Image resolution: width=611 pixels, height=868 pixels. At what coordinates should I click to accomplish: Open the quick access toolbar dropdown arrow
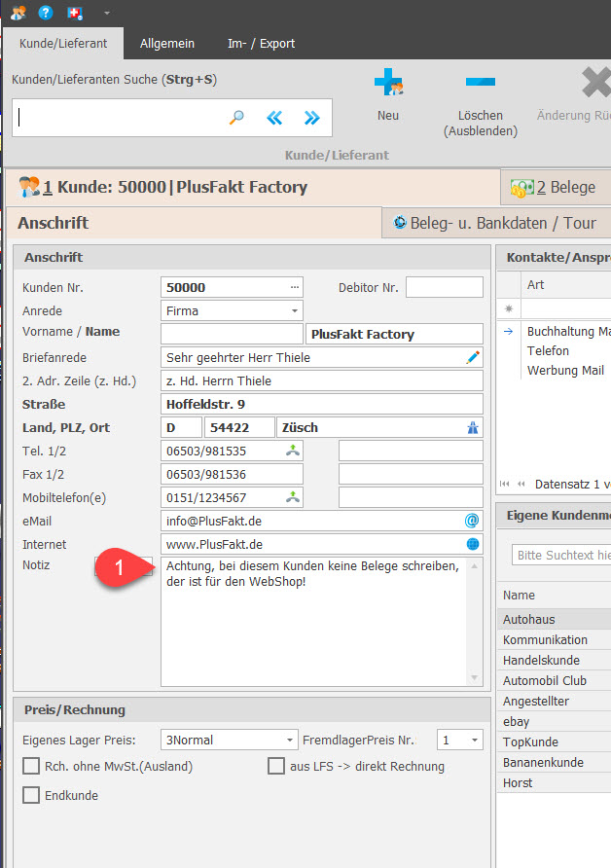pyautogui.click(x=107, y=13)
